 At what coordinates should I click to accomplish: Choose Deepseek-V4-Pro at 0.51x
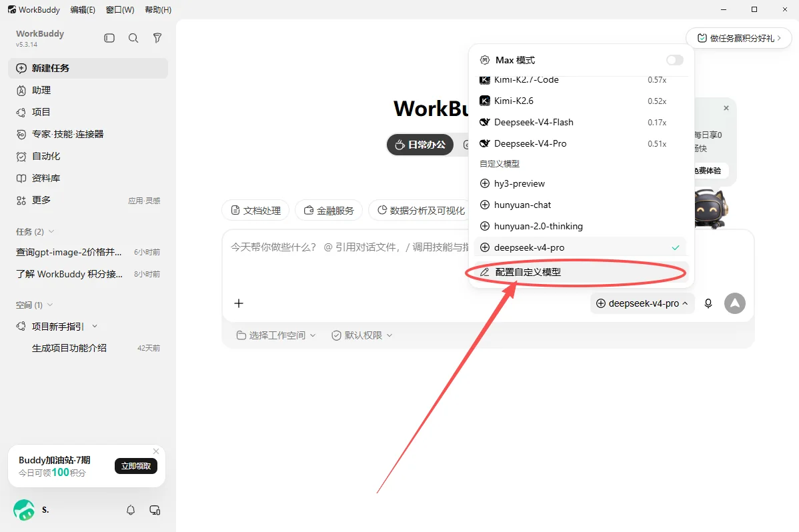click(581, 144)
